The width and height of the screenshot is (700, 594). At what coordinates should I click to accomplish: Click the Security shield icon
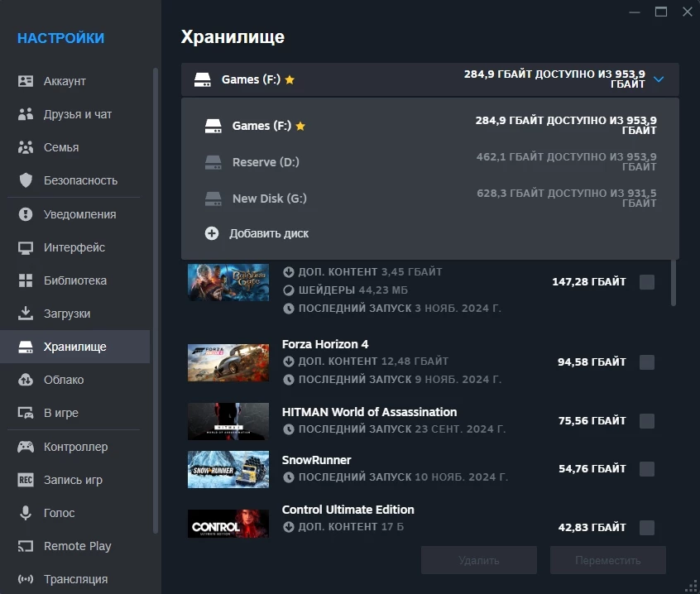click(26, 180)
